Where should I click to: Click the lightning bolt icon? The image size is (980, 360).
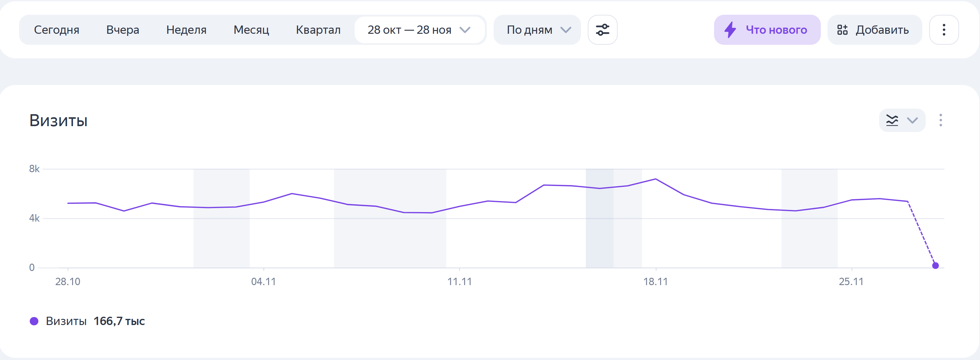click(730, 30)
